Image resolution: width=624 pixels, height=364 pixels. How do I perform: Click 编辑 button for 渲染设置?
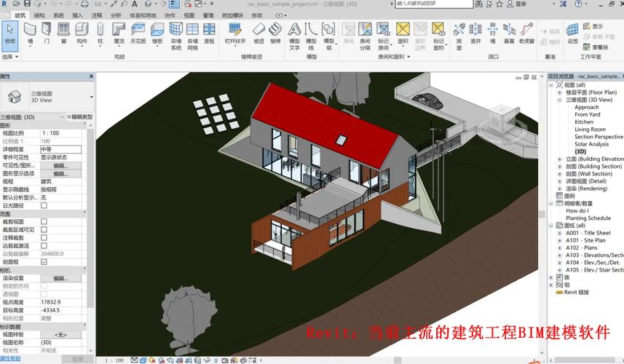[60, 278]
